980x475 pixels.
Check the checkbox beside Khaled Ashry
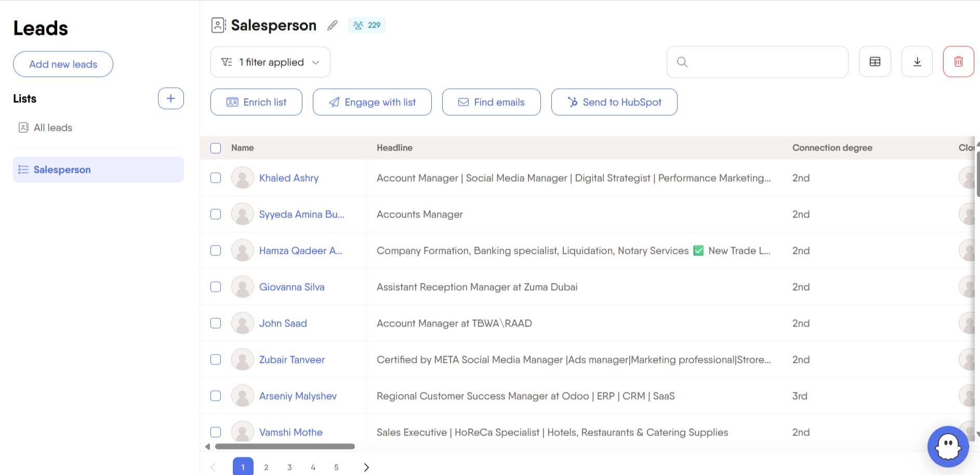pyautogui.click(x=216, y=178)
